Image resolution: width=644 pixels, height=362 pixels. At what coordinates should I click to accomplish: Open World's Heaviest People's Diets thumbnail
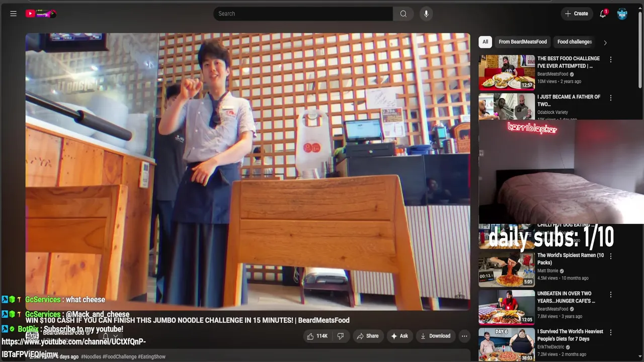pyautogui.click(x=507, y=345)
